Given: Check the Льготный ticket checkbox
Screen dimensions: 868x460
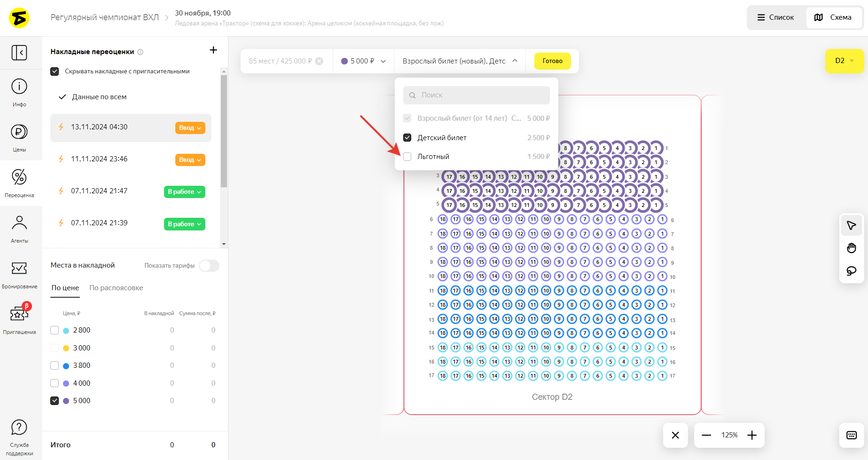Looking at the screenshot, I should pyautogui.click(x=407, y=157).
